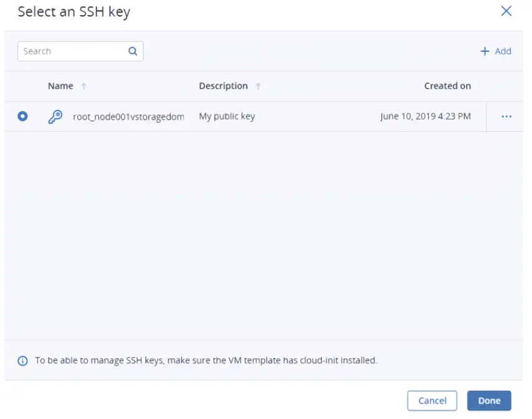Click the Select an SSH key title
This screenshot has height=419, width=532.
74,11
